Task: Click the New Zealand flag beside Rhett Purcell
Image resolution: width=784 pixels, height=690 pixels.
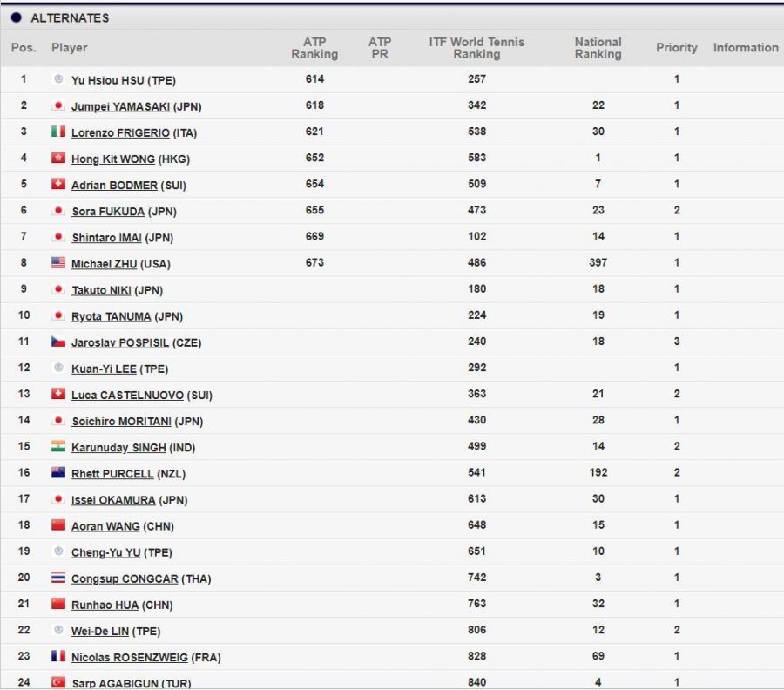Action: pos(58,472)
